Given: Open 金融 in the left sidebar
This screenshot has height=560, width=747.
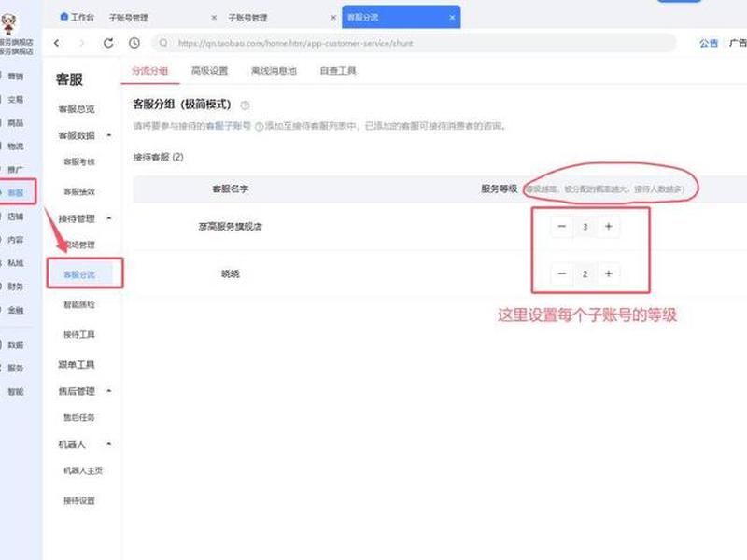Looking at the screenshot, I should point(15,310).
